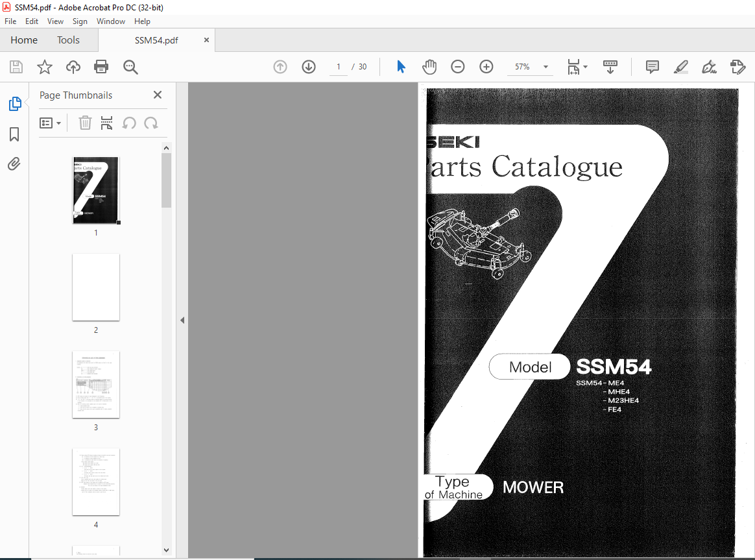
Task: Open the Attachments paperclip pane
Action: [14, 164]
